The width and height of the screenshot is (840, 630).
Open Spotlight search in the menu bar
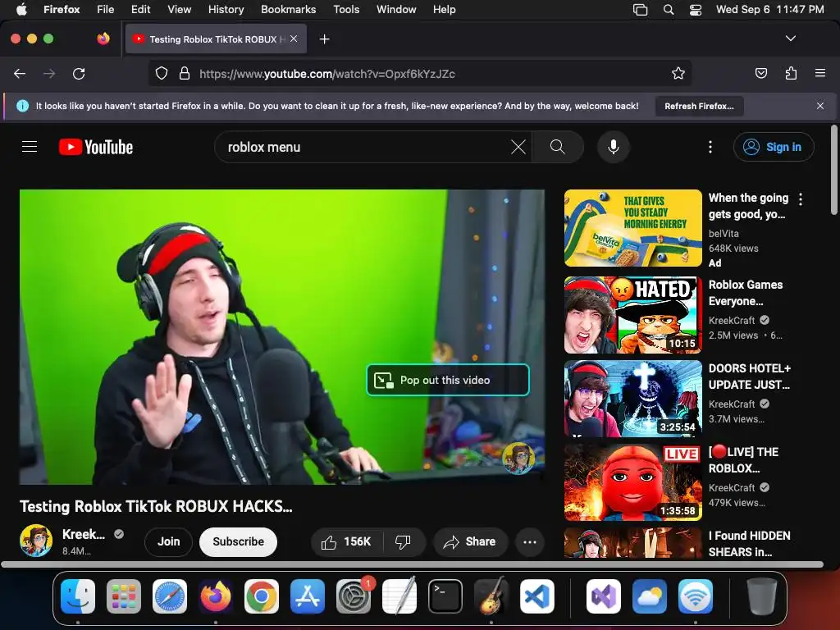pyautogui.click(x=668, y=10)
